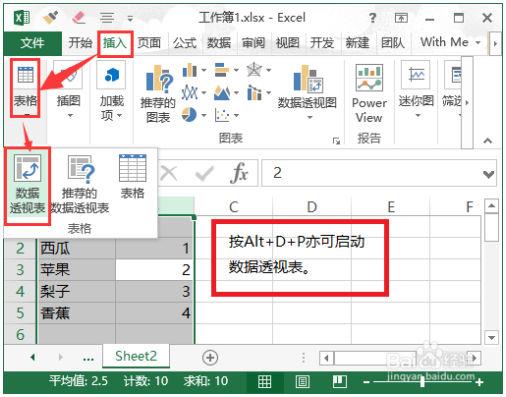Click the vertical scrollbar up arrow
506x397 pixels.
(492, 206)
